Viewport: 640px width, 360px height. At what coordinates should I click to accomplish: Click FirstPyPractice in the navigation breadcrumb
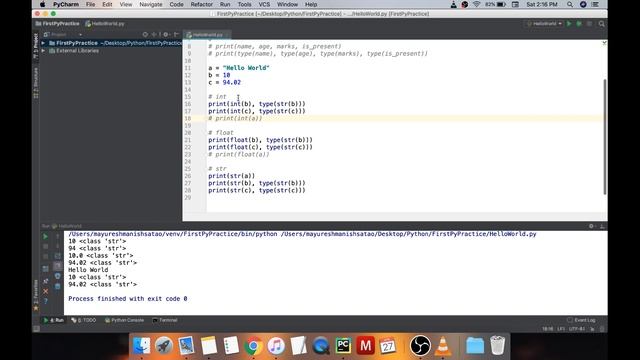[57, 24]
